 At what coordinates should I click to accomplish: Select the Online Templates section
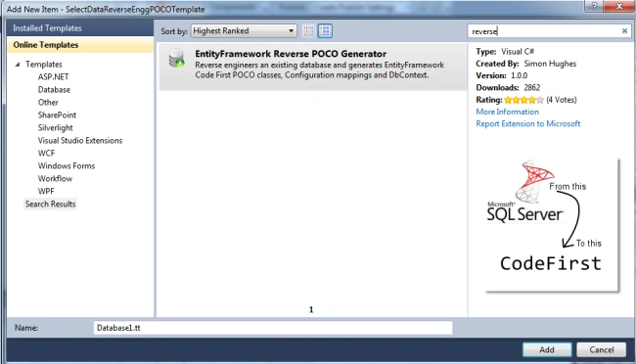point(80,45)
